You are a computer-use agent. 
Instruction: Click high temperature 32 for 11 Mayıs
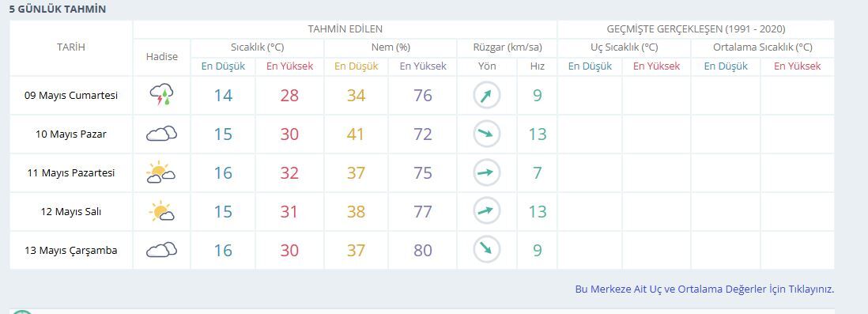click(x=289, y=172)
